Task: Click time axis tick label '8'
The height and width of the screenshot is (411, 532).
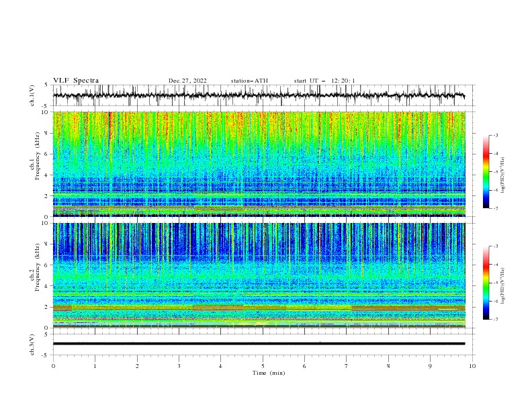Action: tap(388, 366)
